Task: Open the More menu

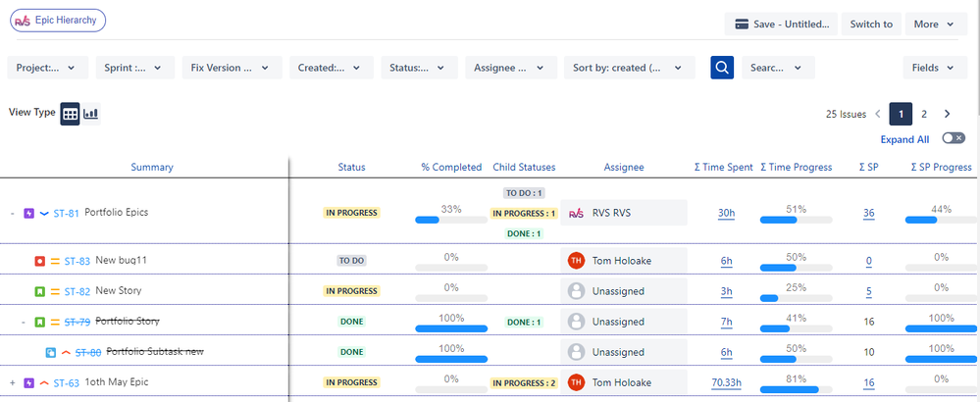Action: pyautogui.click(x=936, y=25)
